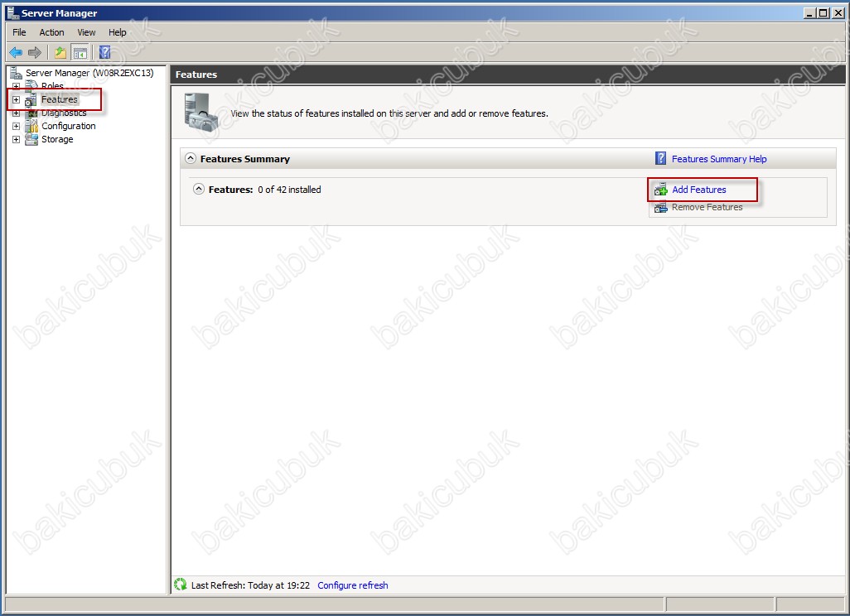This screenshot has width=850, height=616.
Task: Select the Roles item in the tree
Action: [x=52, y=86]
